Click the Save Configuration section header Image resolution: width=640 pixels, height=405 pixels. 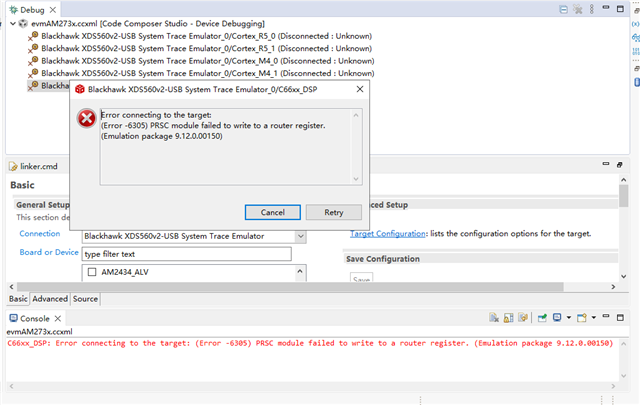pyautogui.click(x=383, y=259)
